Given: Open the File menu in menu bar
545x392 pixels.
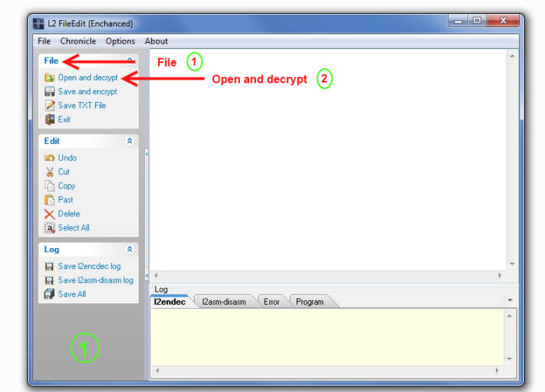Looking at the screenshot, I should tap(44, 41).
